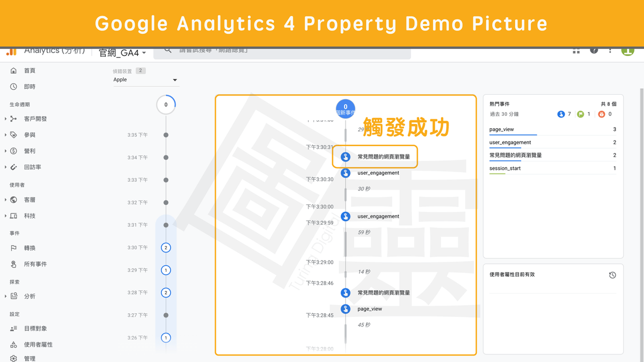Expand the 科技 section arrow
The width and height of the screenshot is (644, 362).
(5, 216)
